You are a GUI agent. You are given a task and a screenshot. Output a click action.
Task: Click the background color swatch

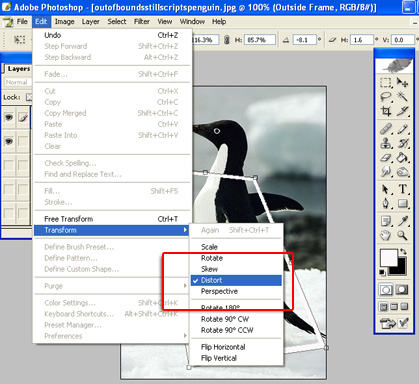coord(401,269)
